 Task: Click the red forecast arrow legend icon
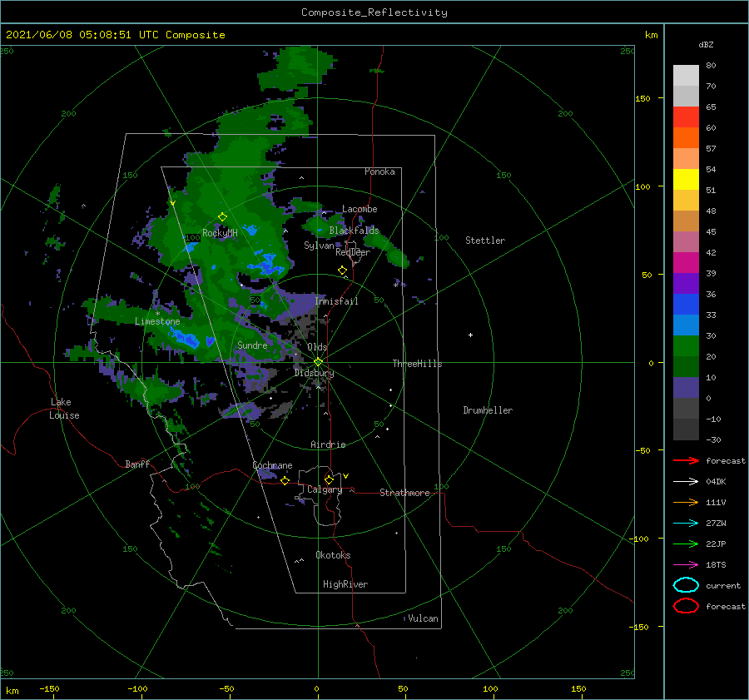(686, 460)
